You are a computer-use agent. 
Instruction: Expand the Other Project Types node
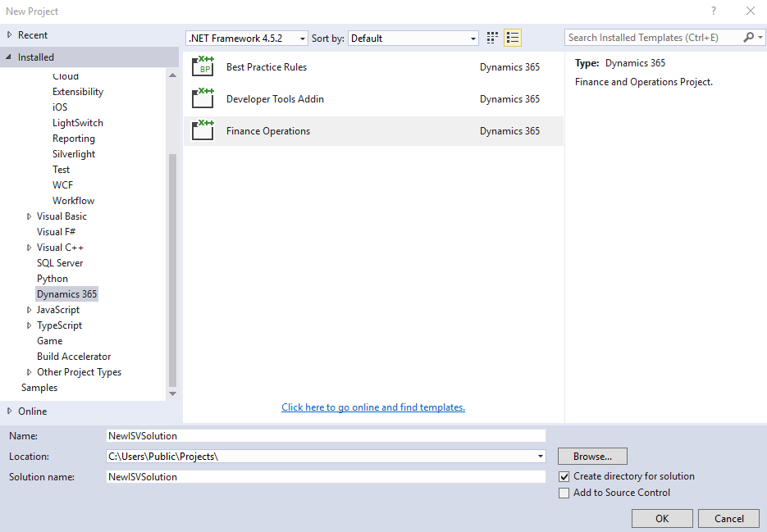29,371
